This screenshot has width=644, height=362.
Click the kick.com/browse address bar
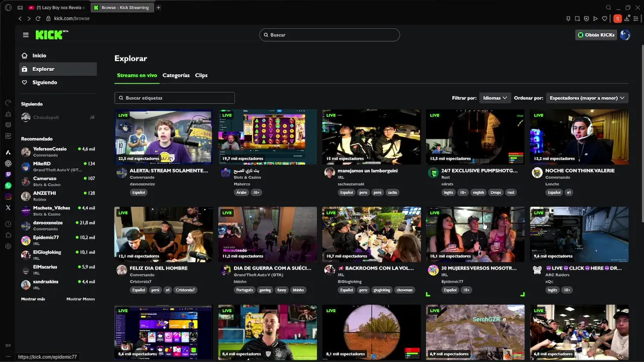tap(71, 19)
